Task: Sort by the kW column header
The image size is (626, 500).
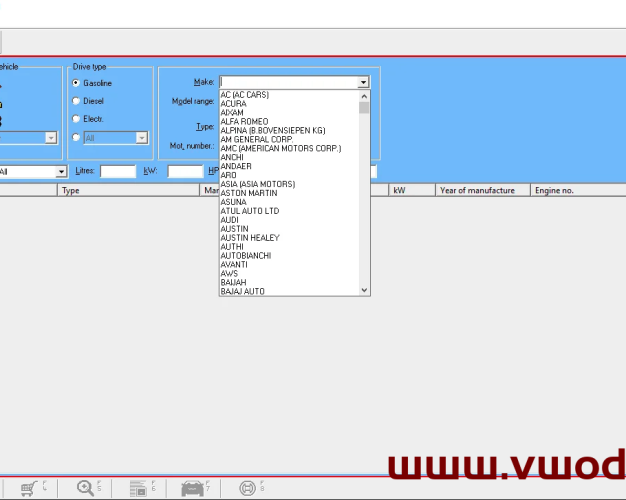Action: (412, 190)
